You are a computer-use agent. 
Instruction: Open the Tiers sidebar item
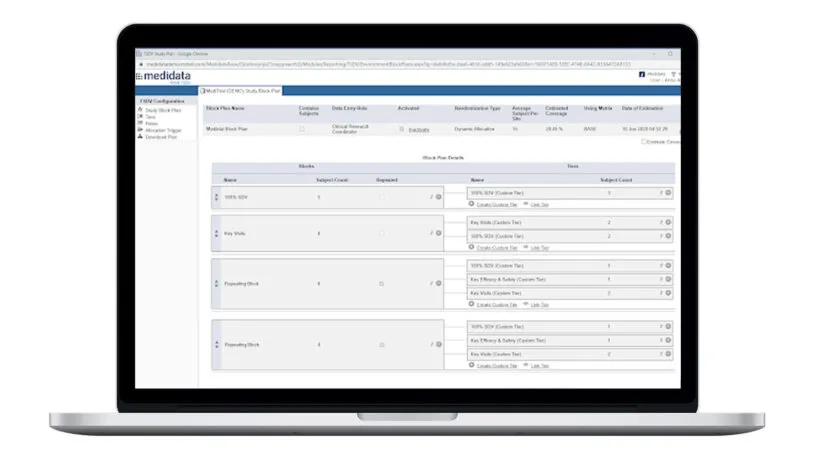point(150,117)
